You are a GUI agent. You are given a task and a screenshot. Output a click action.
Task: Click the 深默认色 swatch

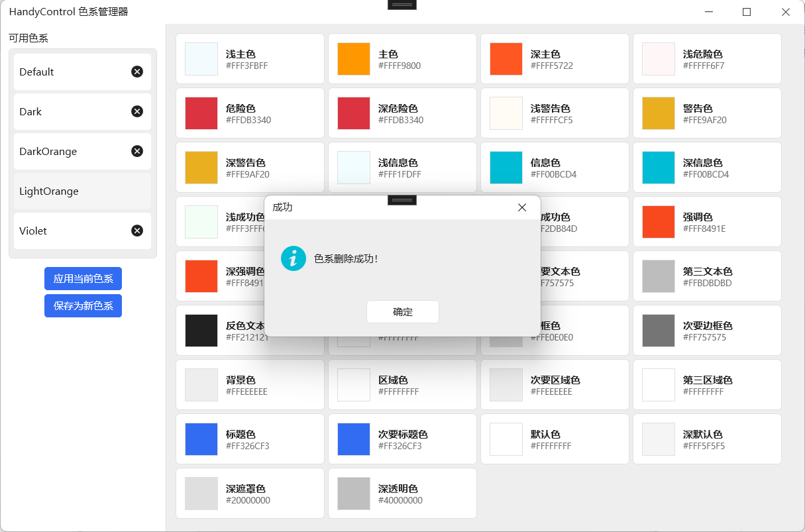pyautogui.click(x=659, y=439)
